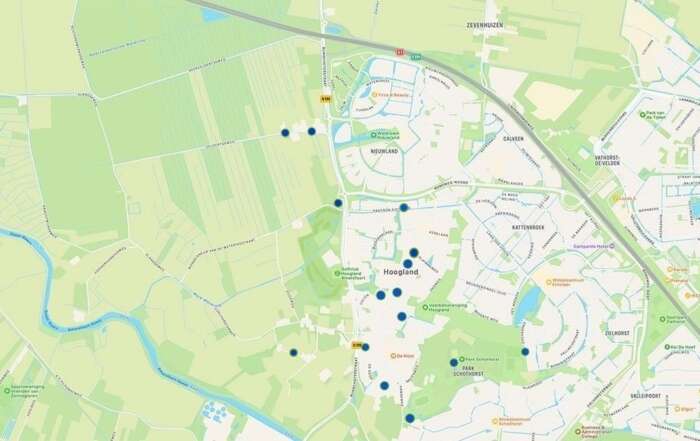This screenshot has height=441, width=700.
Task: Click blue marker below the Zielhorst pond
Action: click(525, 352)
